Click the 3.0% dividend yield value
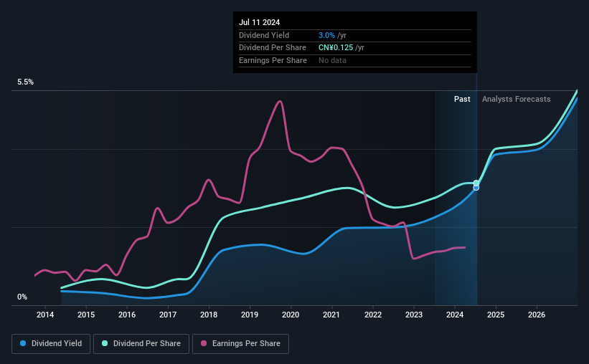Screen dimensions: 589x364 click(327, 35)
